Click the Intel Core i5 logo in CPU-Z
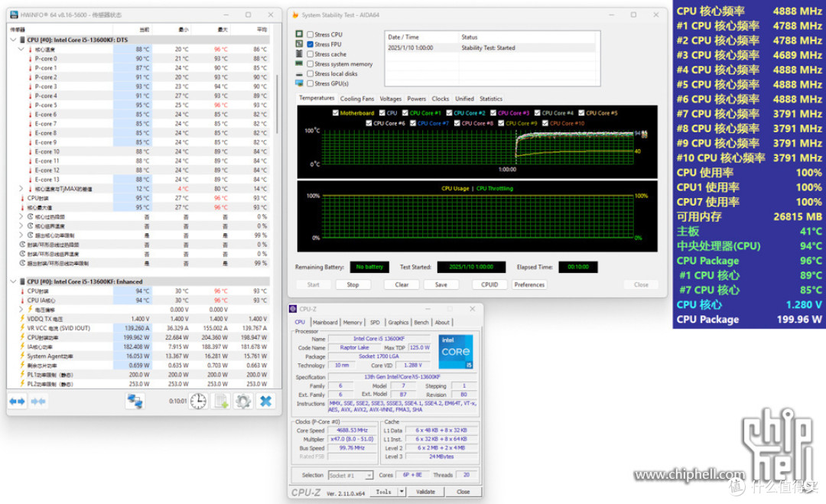Screen dimensions: 826x504 456,351
